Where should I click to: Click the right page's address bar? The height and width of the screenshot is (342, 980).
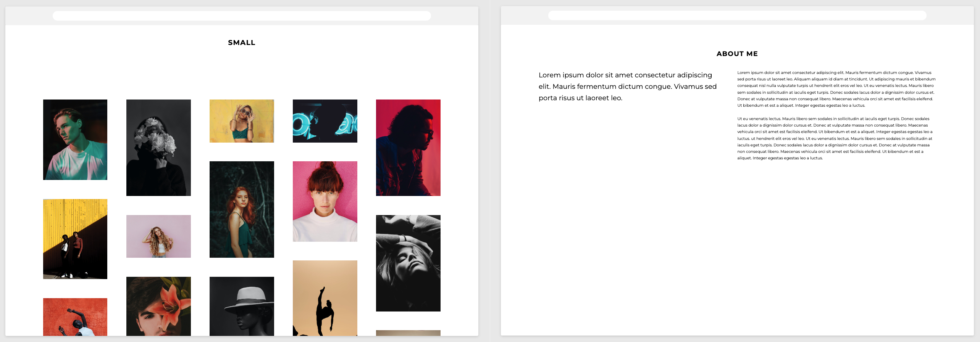pos(737,16)
